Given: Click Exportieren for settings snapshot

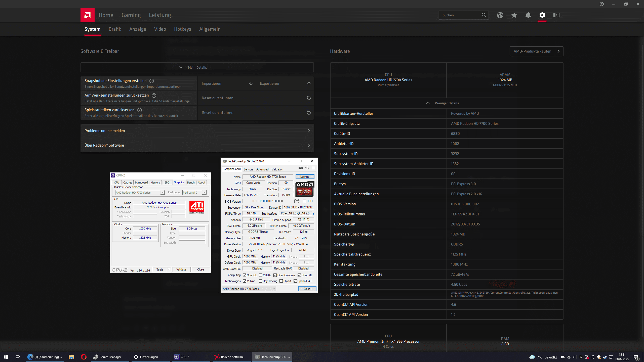Looking at the screenshot, I should pos(285,83).
